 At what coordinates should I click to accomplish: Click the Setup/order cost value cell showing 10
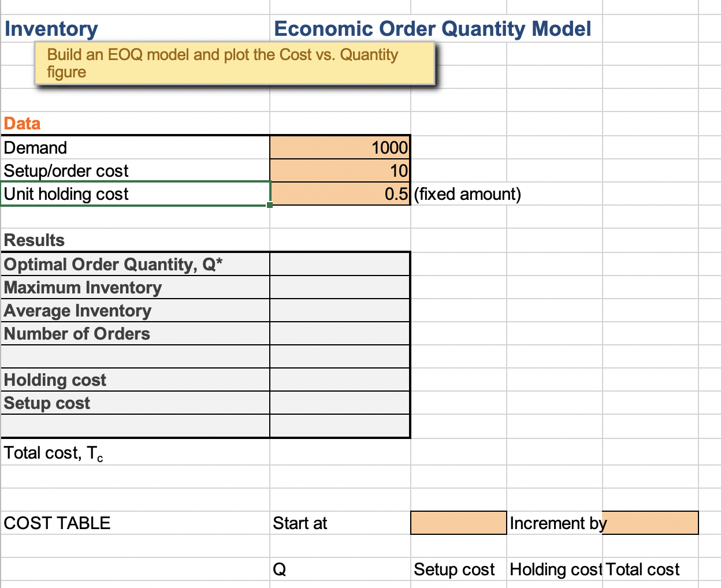pyautogui.click(x=339, y=170)
